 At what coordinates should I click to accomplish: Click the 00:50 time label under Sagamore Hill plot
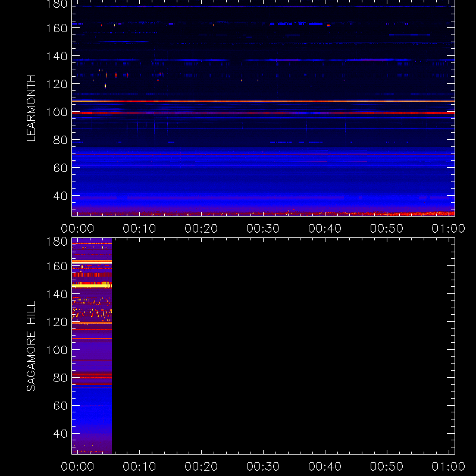(386, 466)
